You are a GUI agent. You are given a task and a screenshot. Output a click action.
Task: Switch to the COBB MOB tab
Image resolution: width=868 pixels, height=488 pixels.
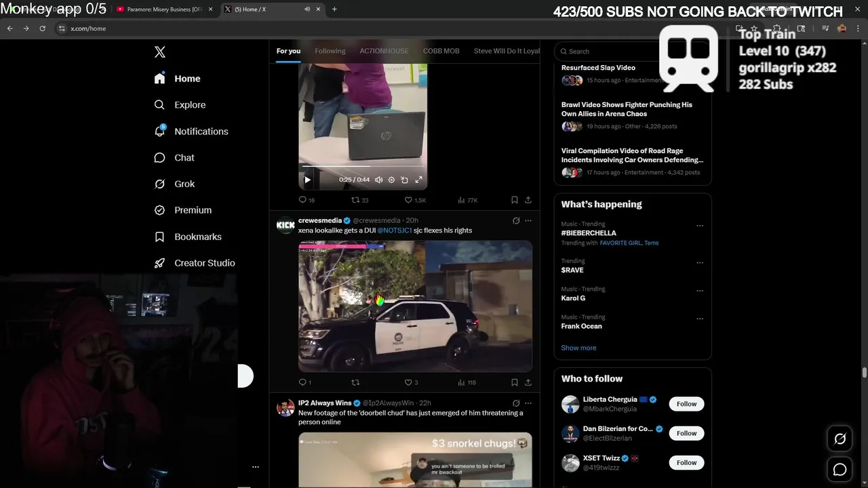pos(441,51)
